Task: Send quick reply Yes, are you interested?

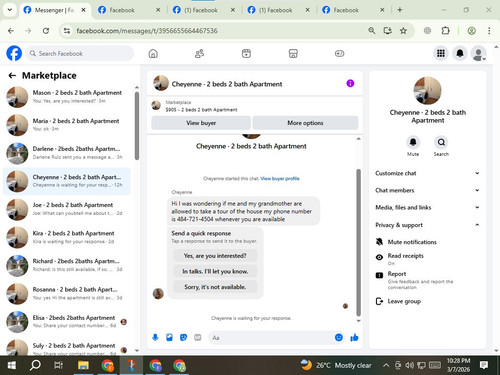Action: point(215,256)
